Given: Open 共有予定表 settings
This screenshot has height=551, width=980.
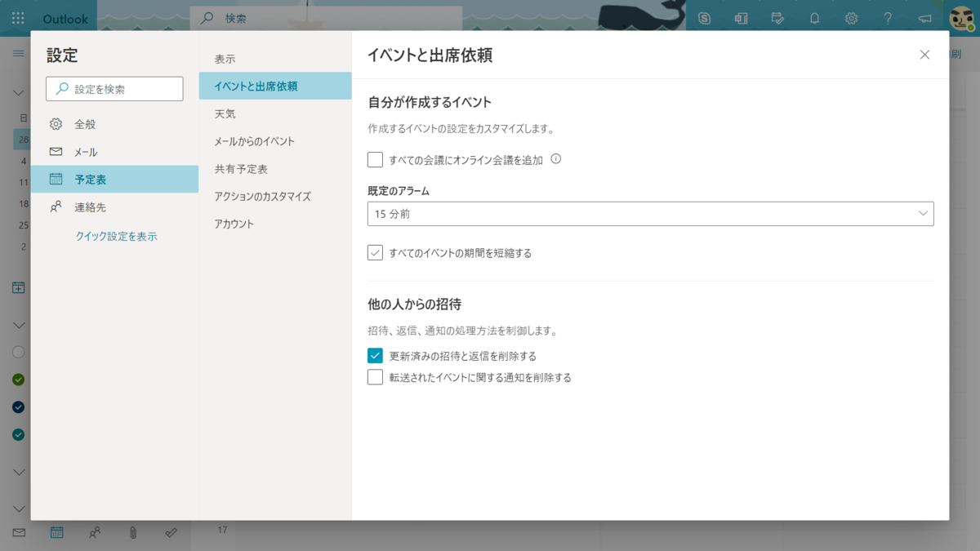Looking at the screenshot, I should click(275, 169).
